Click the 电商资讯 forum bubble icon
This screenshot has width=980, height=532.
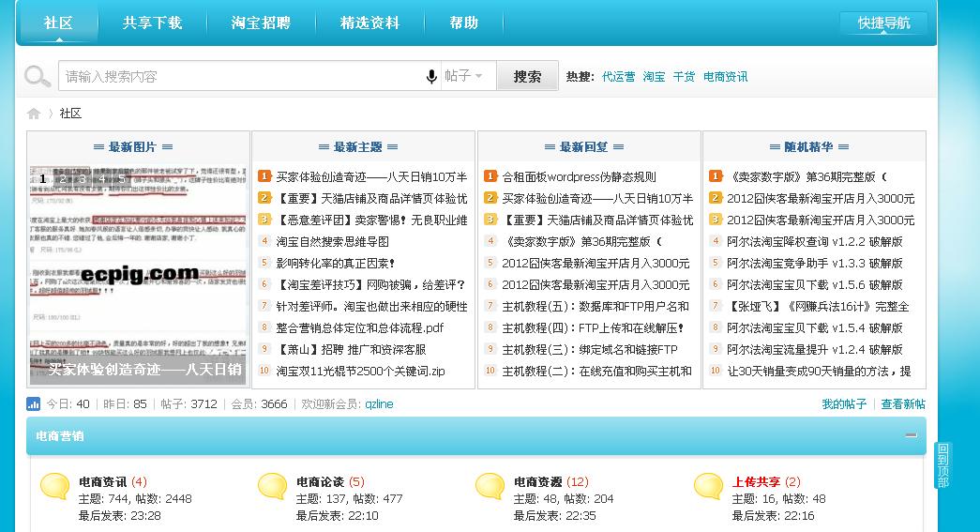[x=55, y=487]
